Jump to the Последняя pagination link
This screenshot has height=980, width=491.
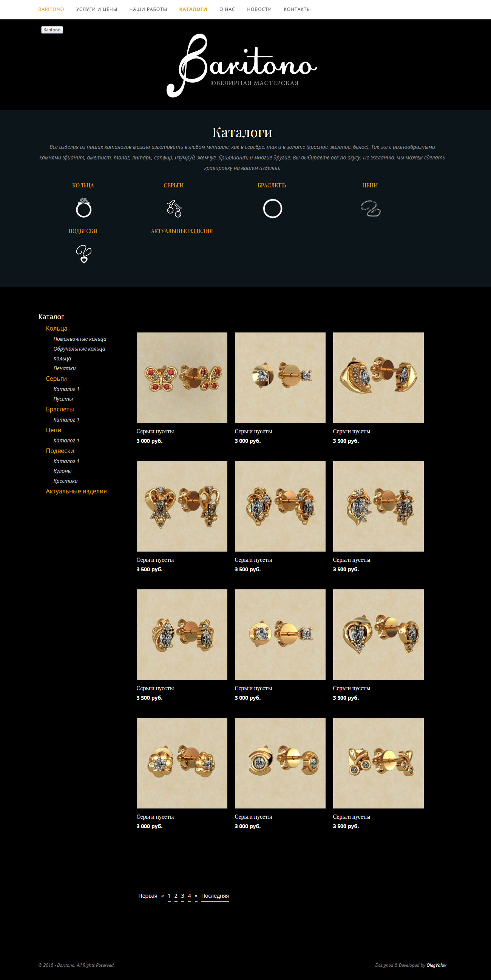[x=215, y=895]
